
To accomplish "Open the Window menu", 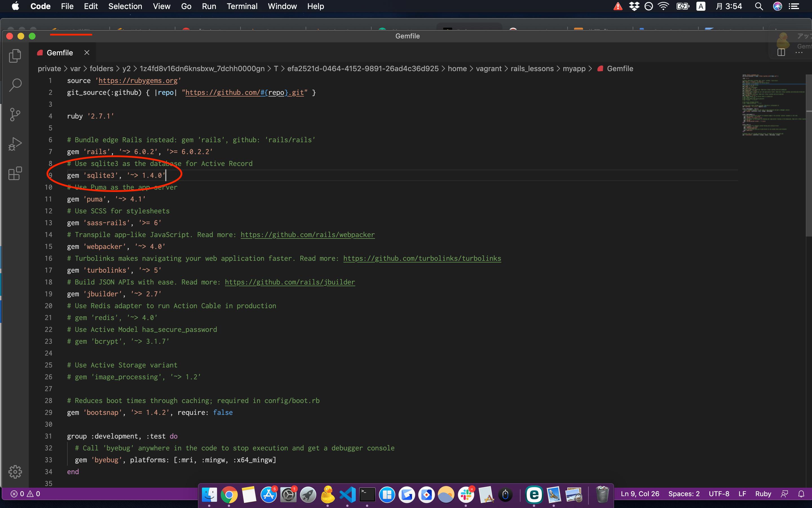I will pos(282,6).
